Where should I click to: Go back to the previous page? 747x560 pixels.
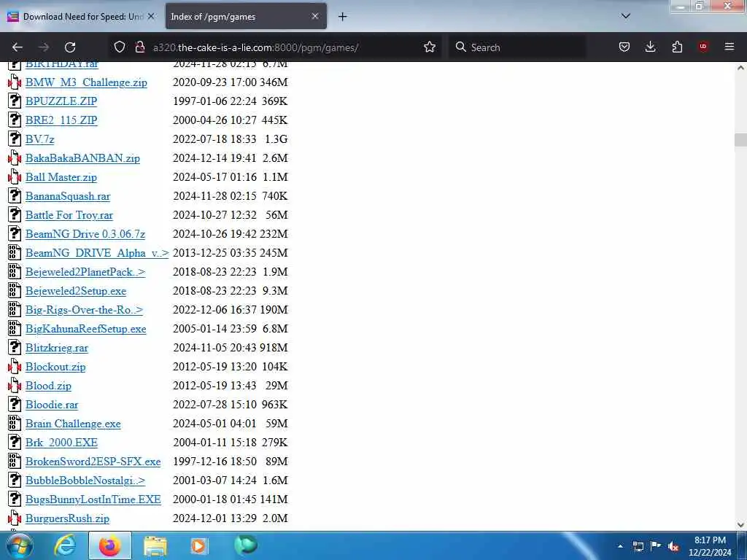click(x=18, y=47)
